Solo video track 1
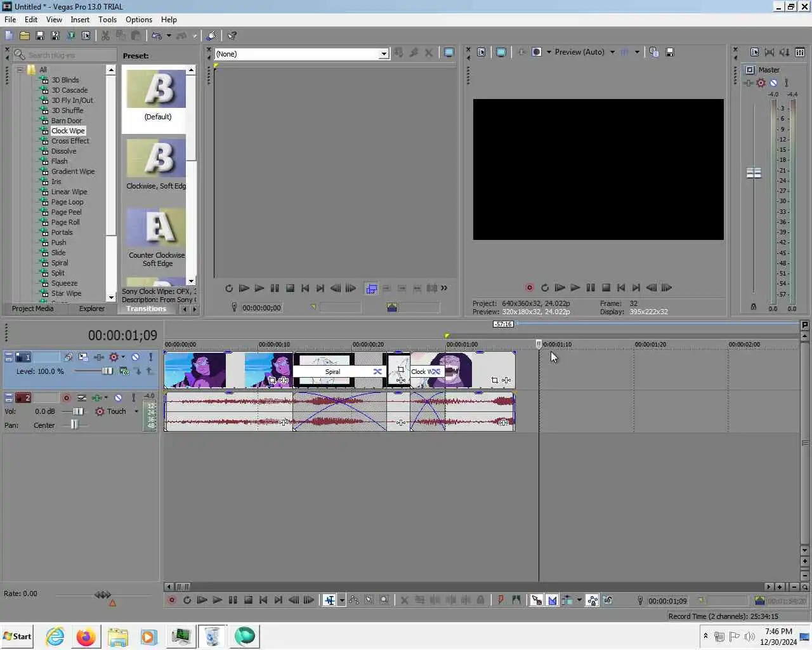 click(150, 357)
